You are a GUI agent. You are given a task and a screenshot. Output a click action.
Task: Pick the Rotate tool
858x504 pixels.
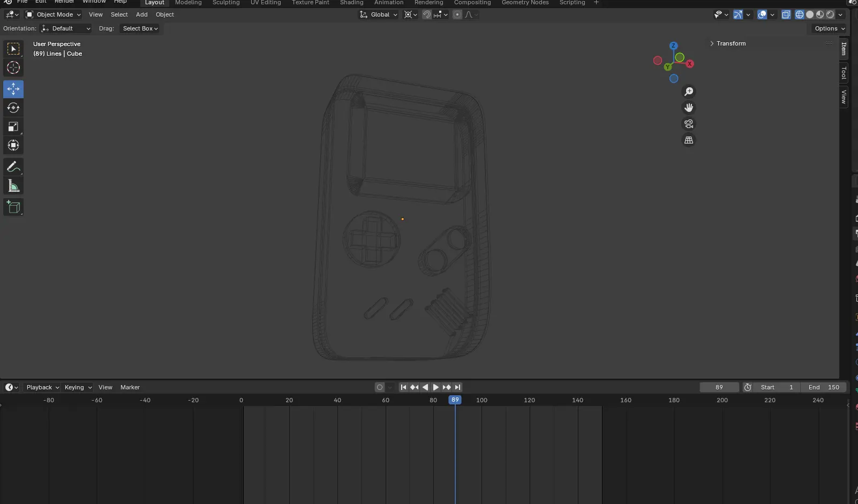tap(13, 108)
